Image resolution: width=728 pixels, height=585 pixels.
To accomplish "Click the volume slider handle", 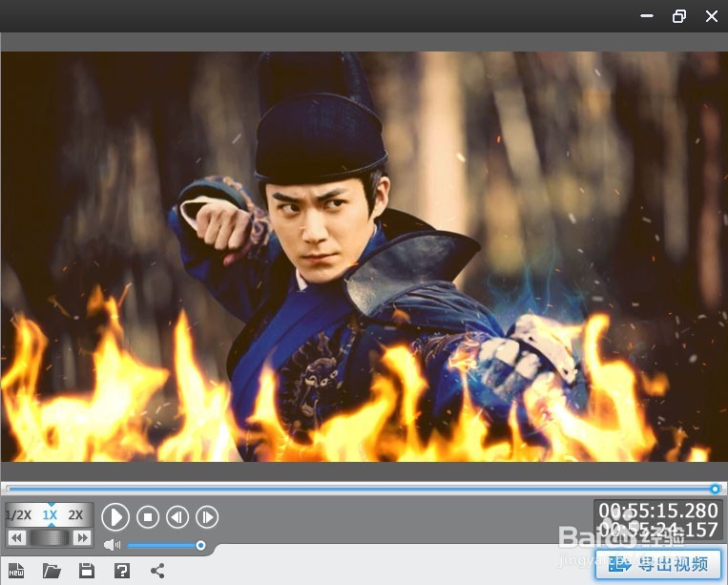I will (x=200, y=545).
